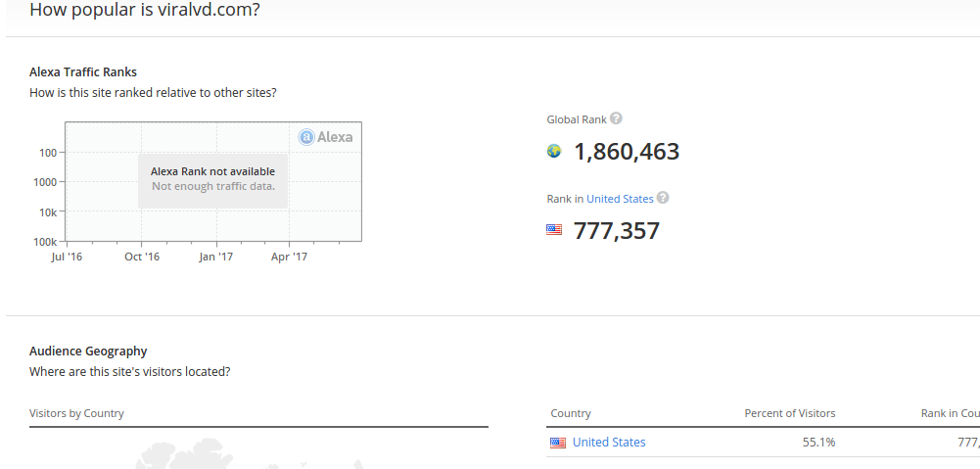Click the Global Rank label
Viewport: 980px width, 469px height.
click(577, 119)
